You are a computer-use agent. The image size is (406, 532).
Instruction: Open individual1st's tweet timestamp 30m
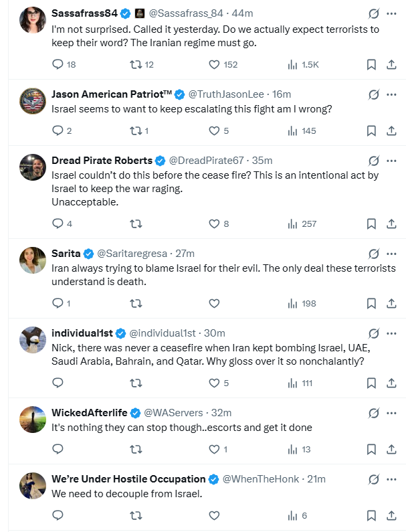(214, 333)
